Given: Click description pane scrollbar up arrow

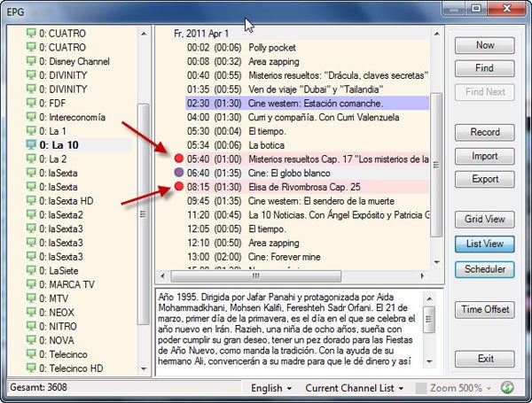Looking at the screenshot, I should (x=429, y=298).
